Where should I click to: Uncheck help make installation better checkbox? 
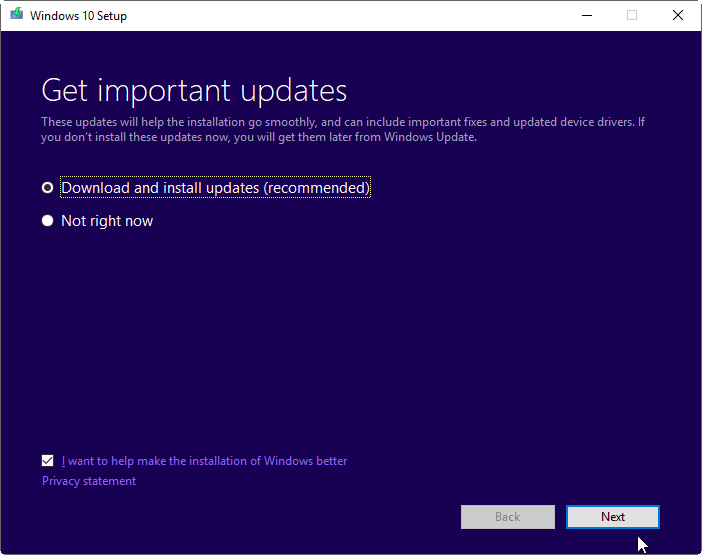click(47, 461)
